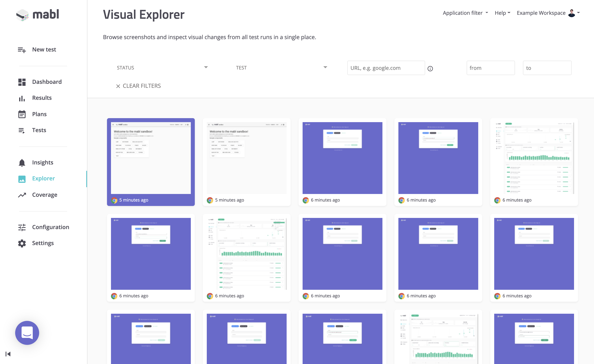The width and height of the screenshot is (594, 364).
Task: Focus the URL filter text field
Action: [386, 68]
